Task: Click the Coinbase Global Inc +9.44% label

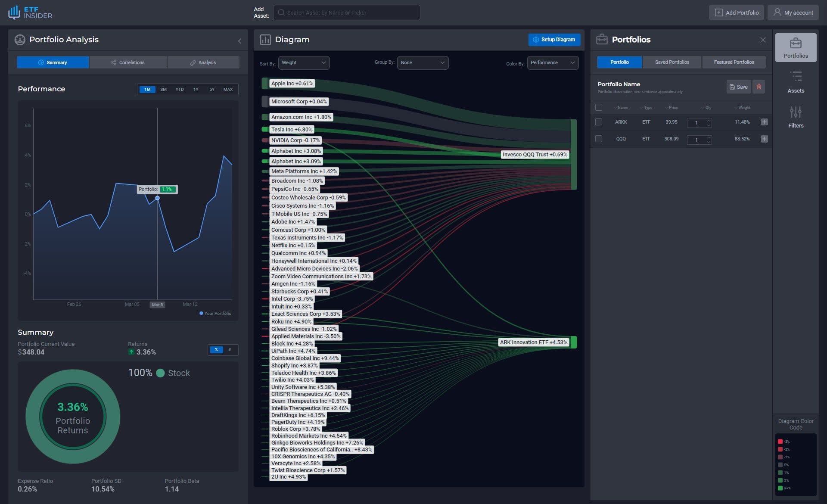Action: [305, 358]
